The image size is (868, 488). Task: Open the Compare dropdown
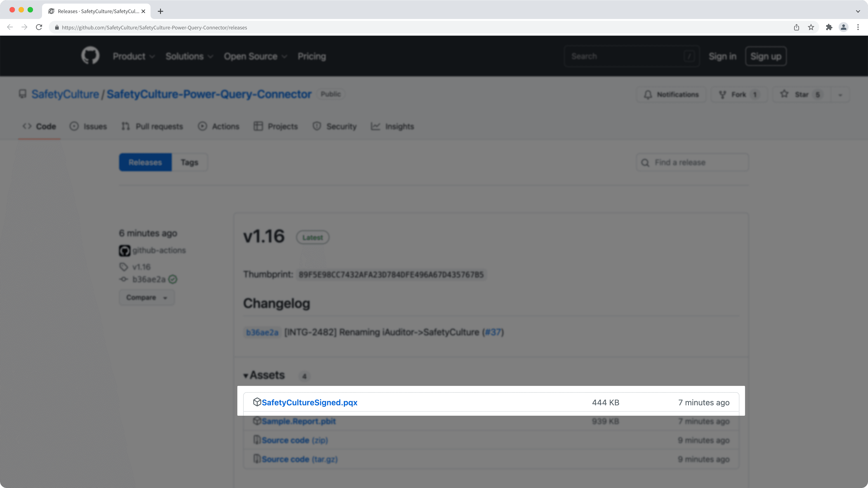[x=146, y=297]
